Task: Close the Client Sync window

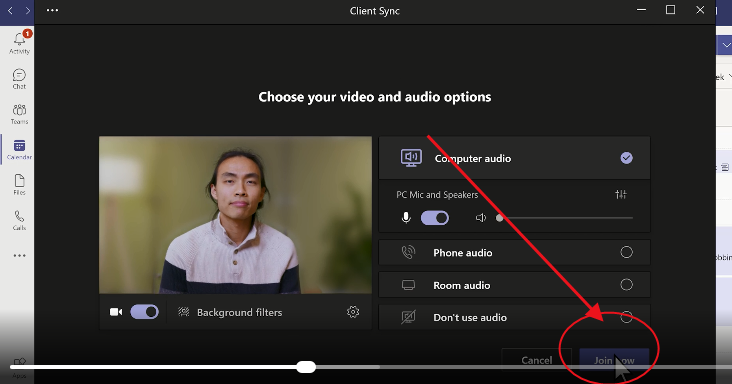Action: tap(700, 10)
